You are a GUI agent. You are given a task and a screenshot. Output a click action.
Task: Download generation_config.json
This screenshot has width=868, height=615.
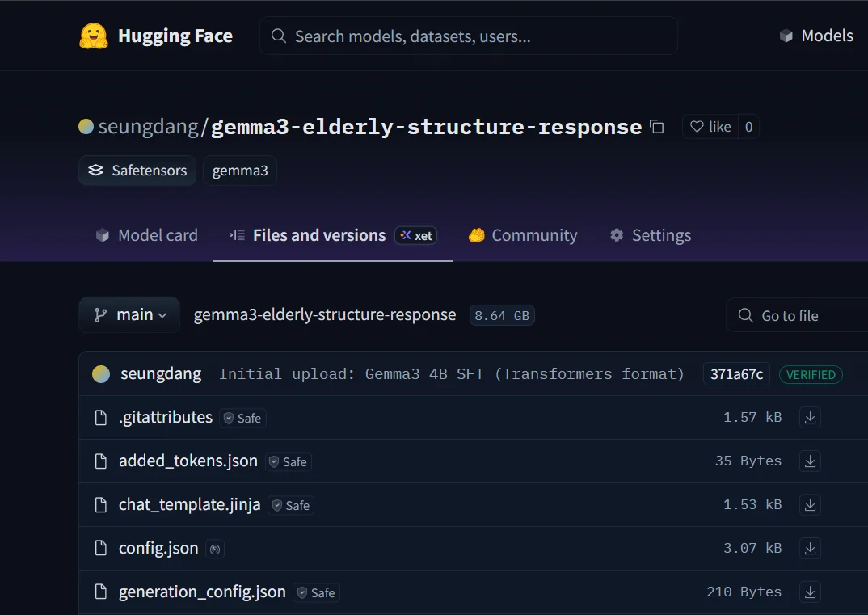tap(810, 592)
